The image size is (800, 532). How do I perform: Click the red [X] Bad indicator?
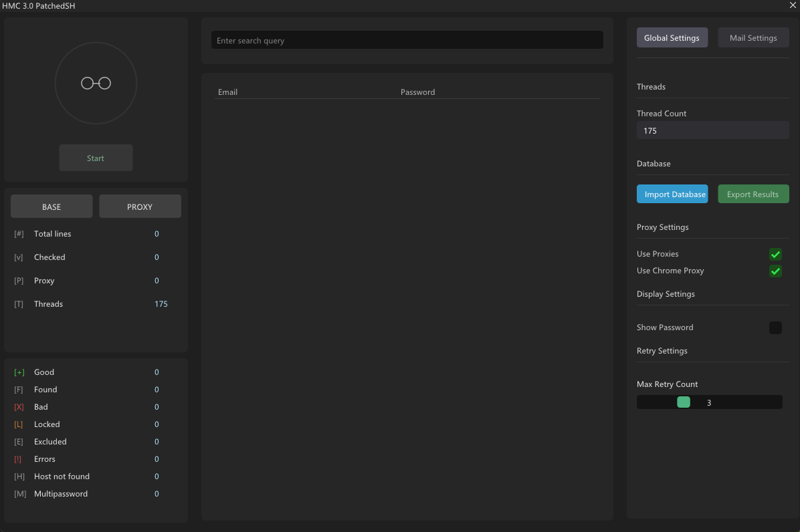(19, 407)
